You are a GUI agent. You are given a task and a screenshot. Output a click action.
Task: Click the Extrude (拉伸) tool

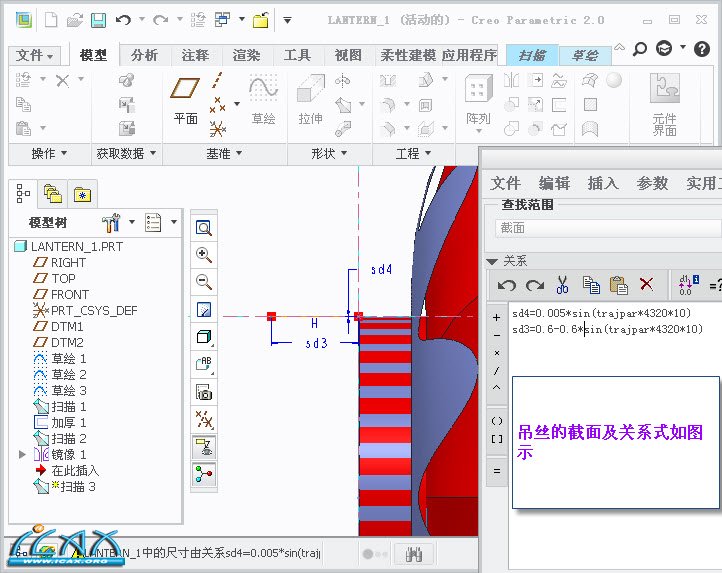click(x=310, y=101)
